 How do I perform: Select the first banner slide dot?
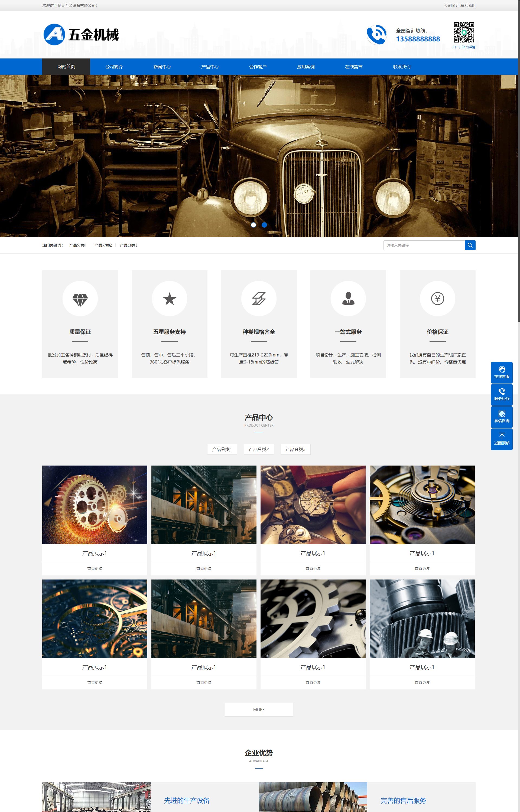253,225
